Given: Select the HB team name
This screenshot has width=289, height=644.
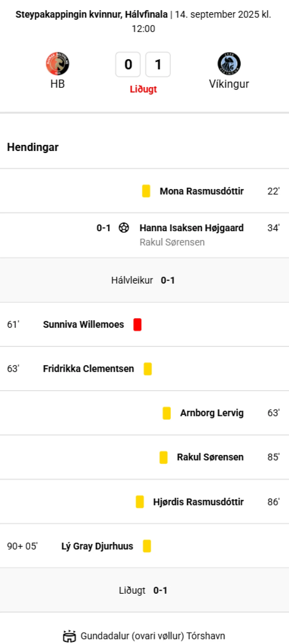Looking at the screenshot, I should point(57,84).
